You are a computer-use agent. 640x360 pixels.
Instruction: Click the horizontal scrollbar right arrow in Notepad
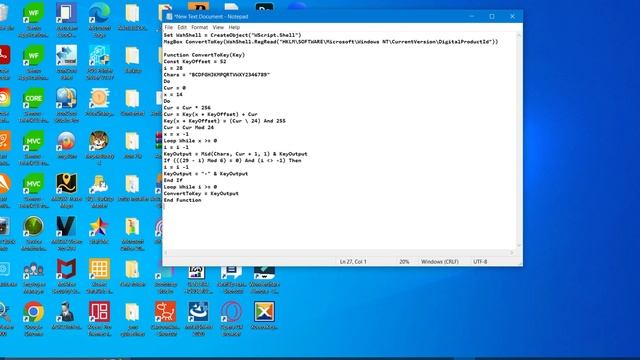[512, 253]
